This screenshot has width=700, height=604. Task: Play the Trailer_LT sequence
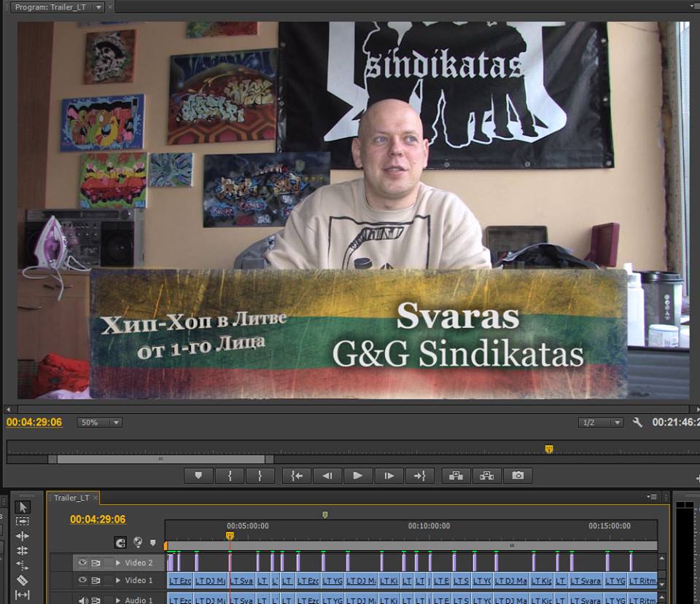[357, 476]
